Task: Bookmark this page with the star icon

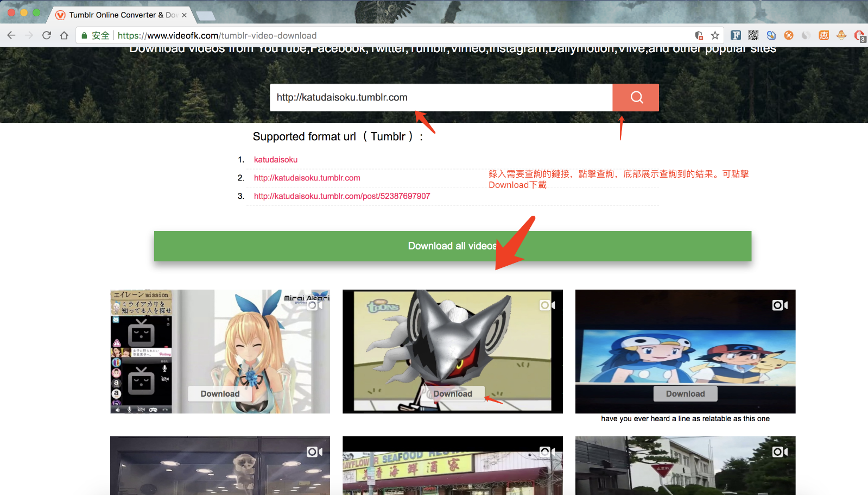Action: (715, 35)
